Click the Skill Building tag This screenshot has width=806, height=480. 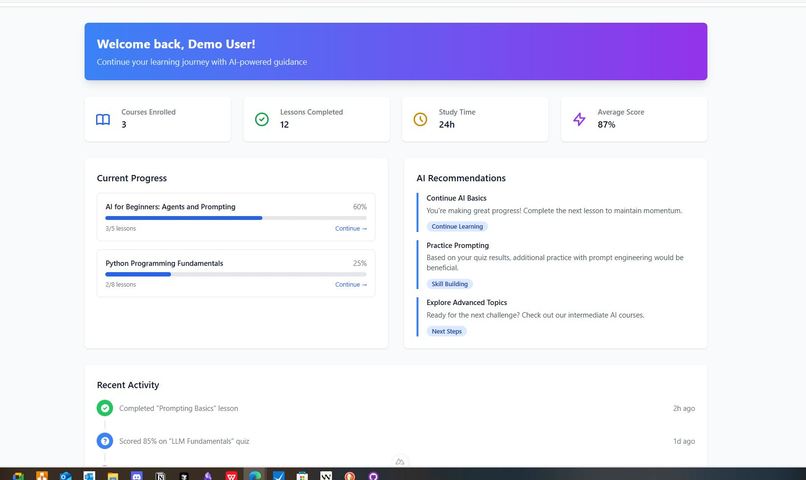(450, 284)
